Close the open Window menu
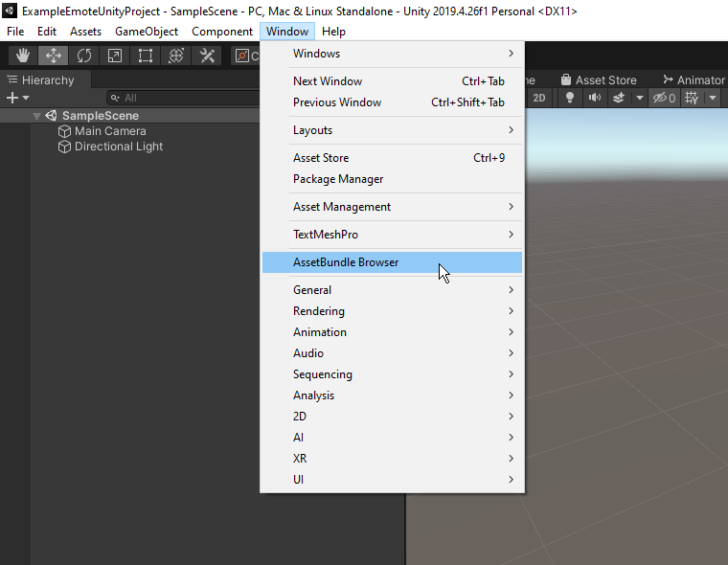The width and height of the screenshot is (728, 565). [x=287, y=32]
